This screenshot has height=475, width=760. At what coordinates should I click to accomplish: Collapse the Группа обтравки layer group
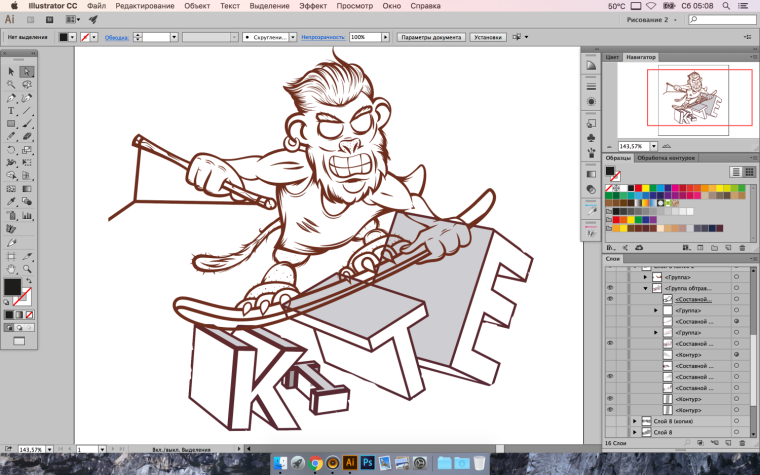pyautogui.click(x=645, y=287)
